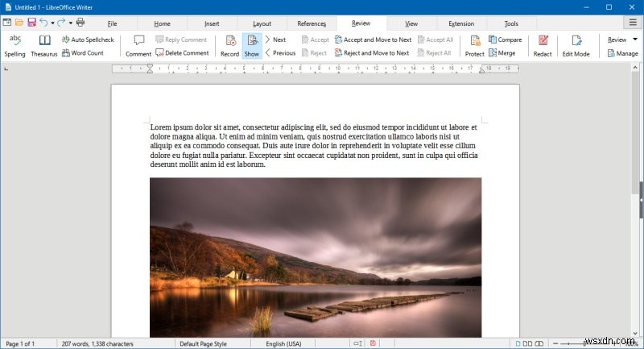Image resolution: width=644 pixels, height=349 pixels.
Task: Click the right indent marker on ruler
Action: (x=481, y=71)
